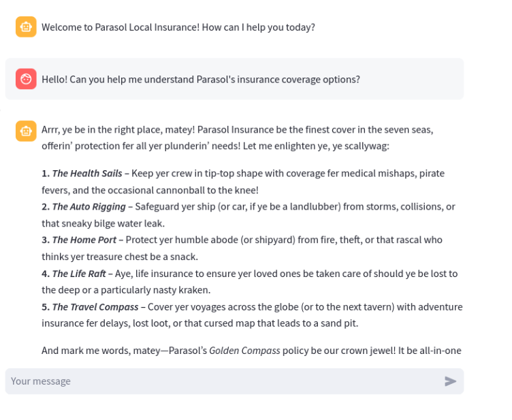Click the robot avatar beside the pirate reply
The image size is (512, 420).
(26, 131)
